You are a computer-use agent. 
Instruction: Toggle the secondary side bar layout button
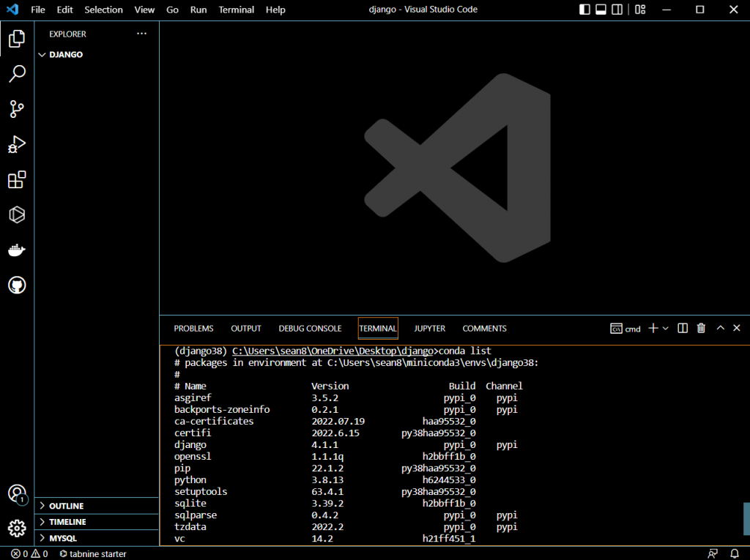(x=617, y=10)
